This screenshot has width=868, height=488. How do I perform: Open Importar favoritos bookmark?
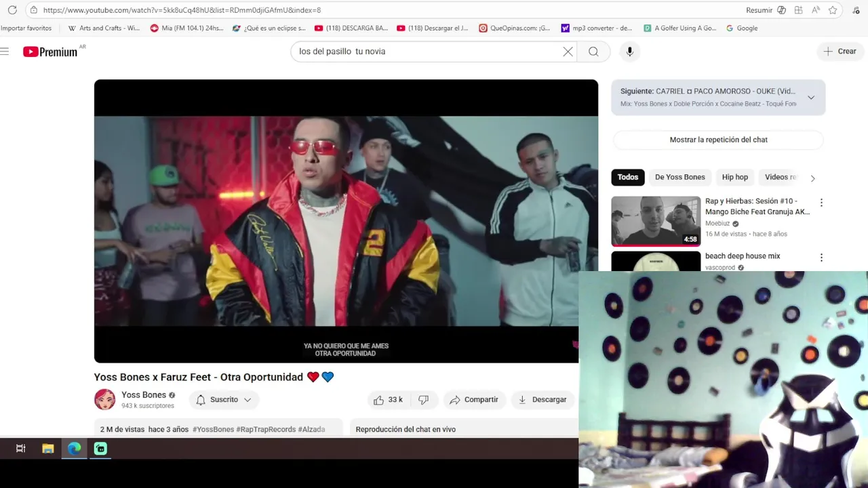point(26,28)
